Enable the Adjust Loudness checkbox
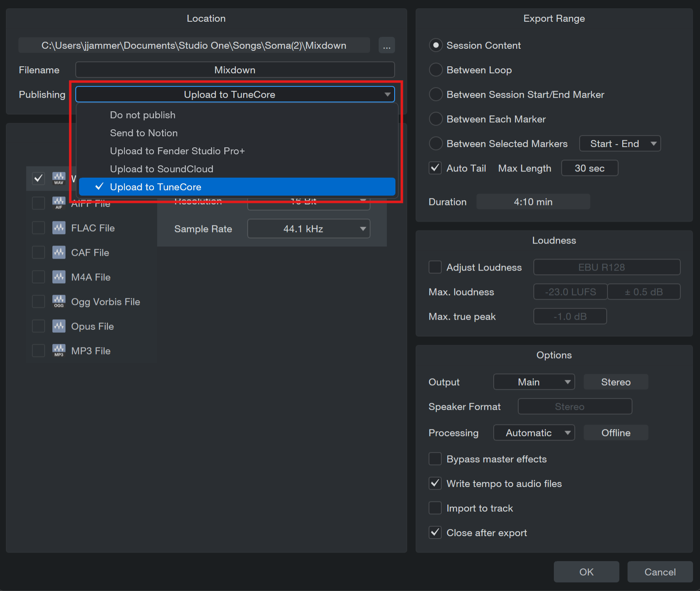 (x=435, y=267)
